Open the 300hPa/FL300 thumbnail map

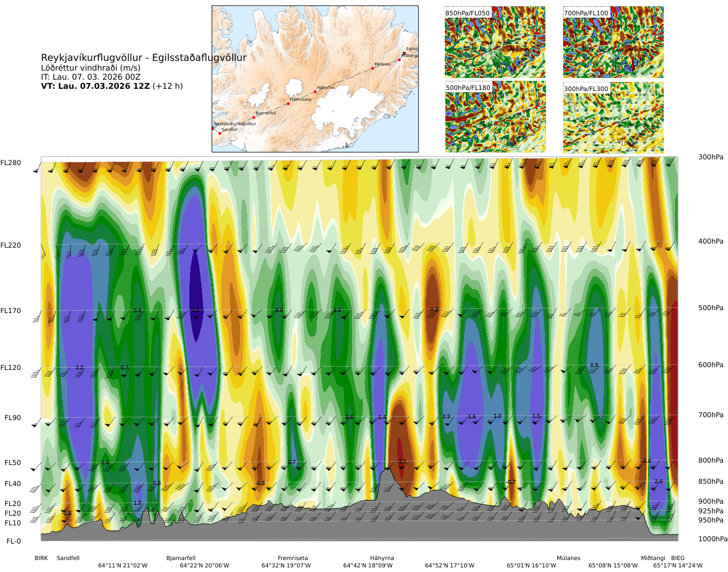tap(613, 117)
